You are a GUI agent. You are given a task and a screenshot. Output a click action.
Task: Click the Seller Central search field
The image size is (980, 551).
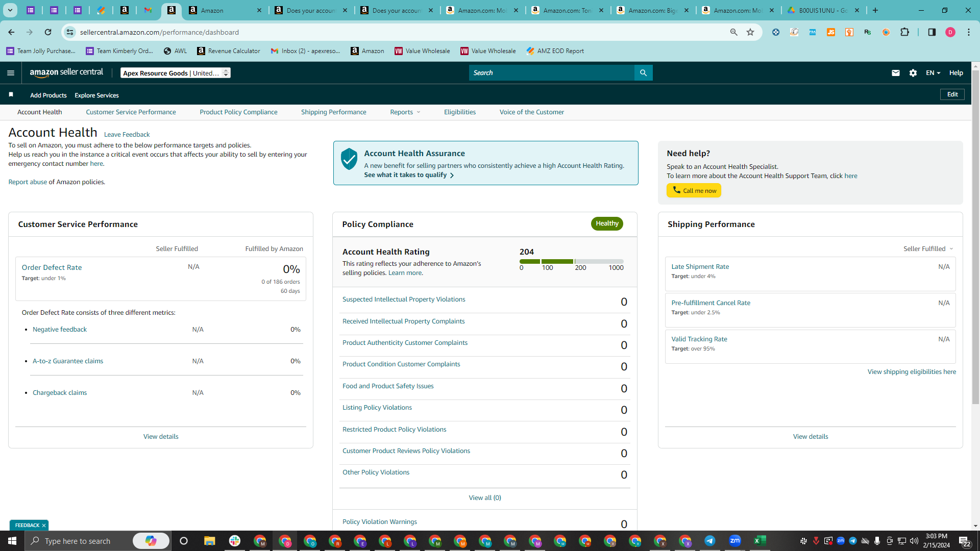(551, 73)
